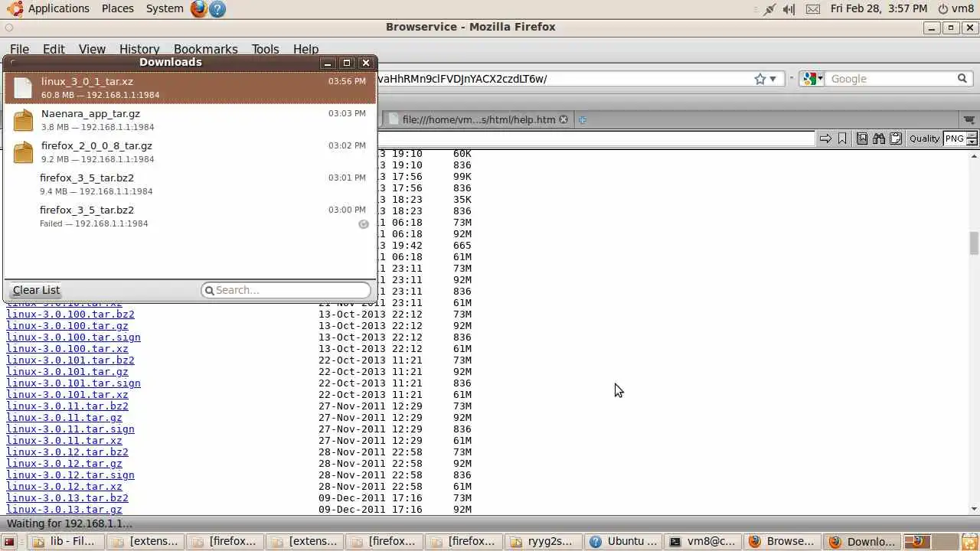The height and width of the screenshot is (551, 980).
Task: Click the book icon in toolbar
Action: click(x=862, y=139)
